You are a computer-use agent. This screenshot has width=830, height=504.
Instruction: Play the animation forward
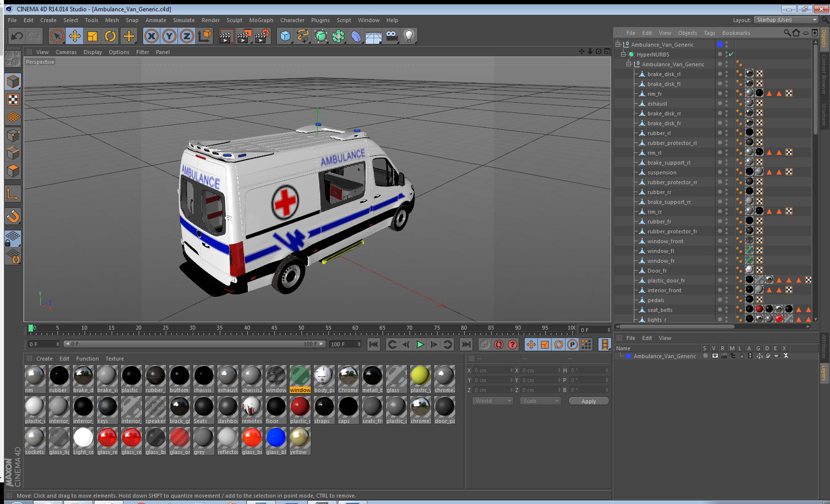420,344
